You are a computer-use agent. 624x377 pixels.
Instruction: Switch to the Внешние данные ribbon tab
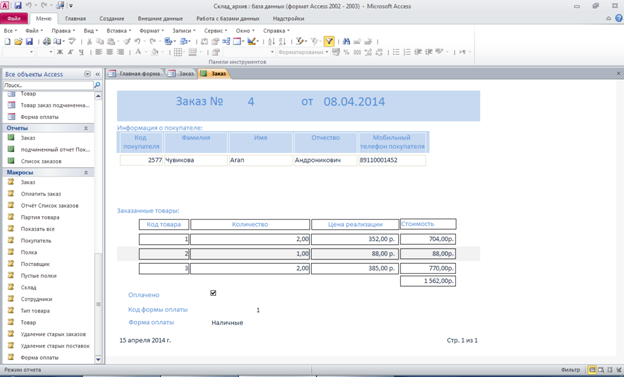(160, 19)
